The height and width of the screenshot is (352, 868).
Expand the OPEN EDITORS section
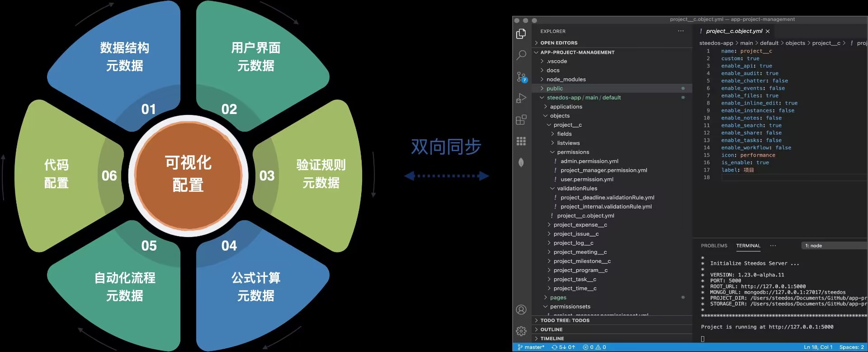(x=612, y=43)
